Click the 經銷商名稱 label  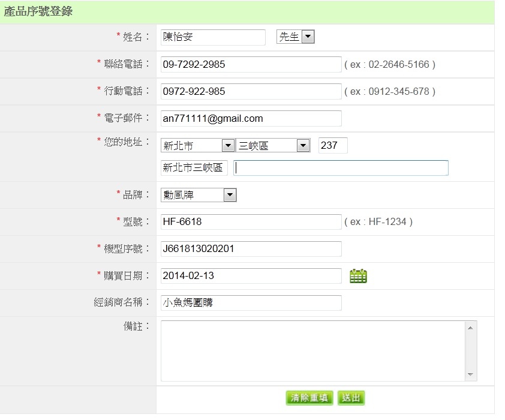click(x=118, y=302)
